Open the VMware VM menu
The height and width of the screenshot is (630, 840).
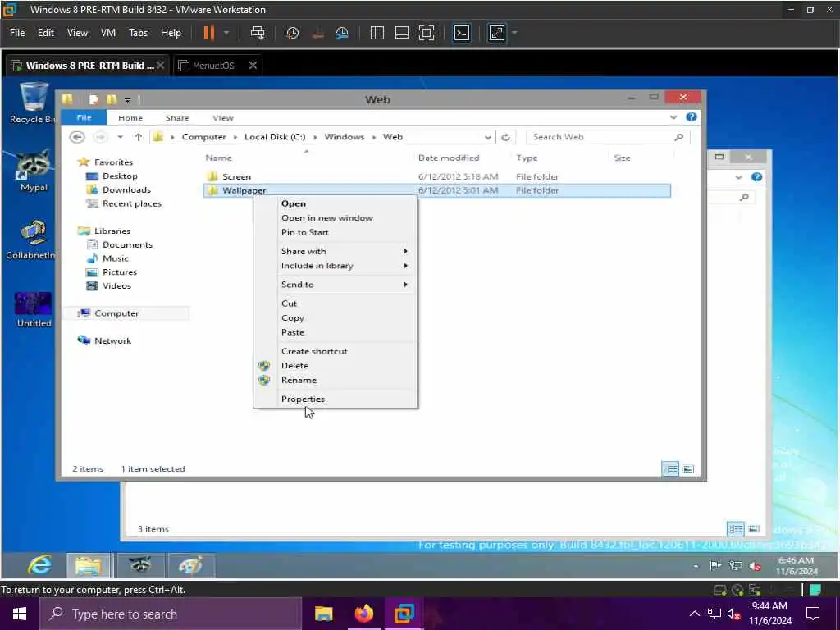point(108,33)
